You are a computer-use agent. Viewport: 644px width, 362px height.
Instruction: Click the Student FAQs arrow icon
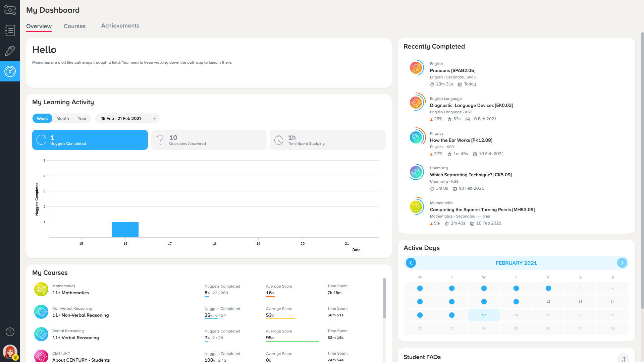(x=623, y=359)
